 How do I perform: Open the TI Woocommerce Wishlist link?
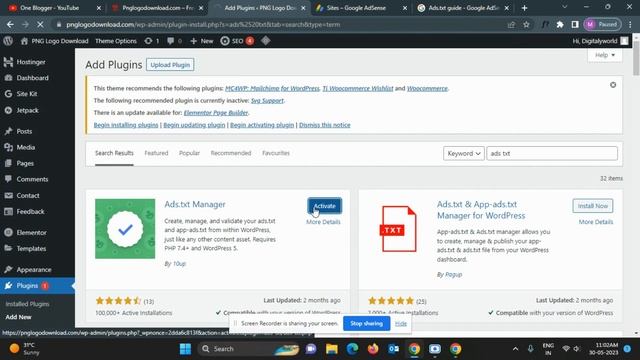358,88
